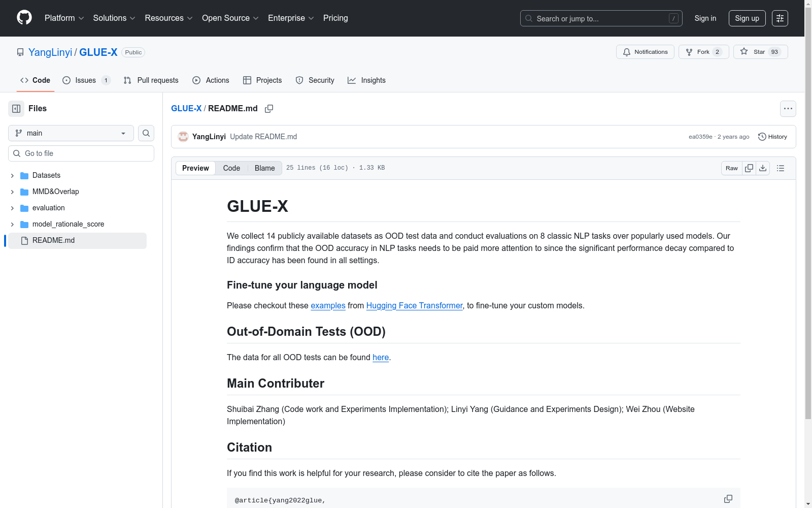
Task: Open the Issues tab
Action: 86,80
